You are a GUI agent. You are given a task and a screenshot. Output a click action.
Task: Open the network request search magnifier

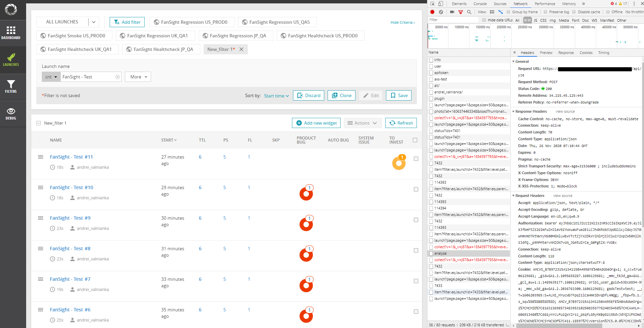(x=469, y=12)
